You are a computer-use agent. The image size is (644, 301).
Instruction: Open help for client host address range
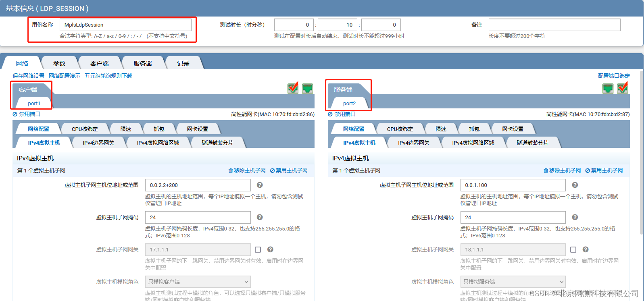[x=260, y=185]
